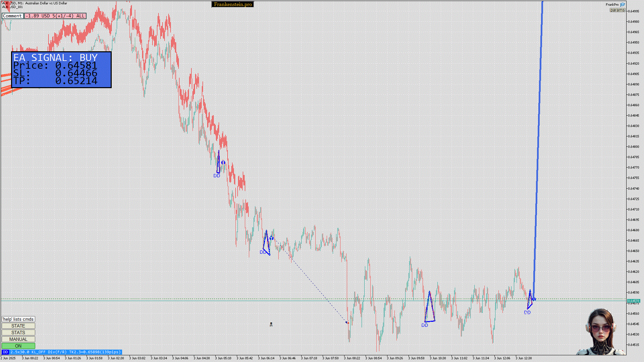644x362 pixels.
Task: Click the current price tag on price scale
Action: tap(633, 301)
